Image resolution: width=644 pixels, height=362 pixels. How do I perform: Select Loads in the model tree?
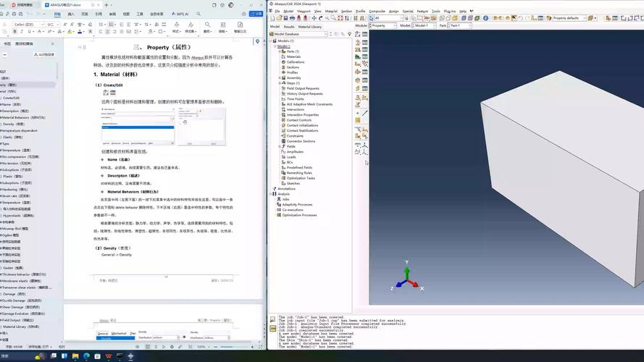291,157
